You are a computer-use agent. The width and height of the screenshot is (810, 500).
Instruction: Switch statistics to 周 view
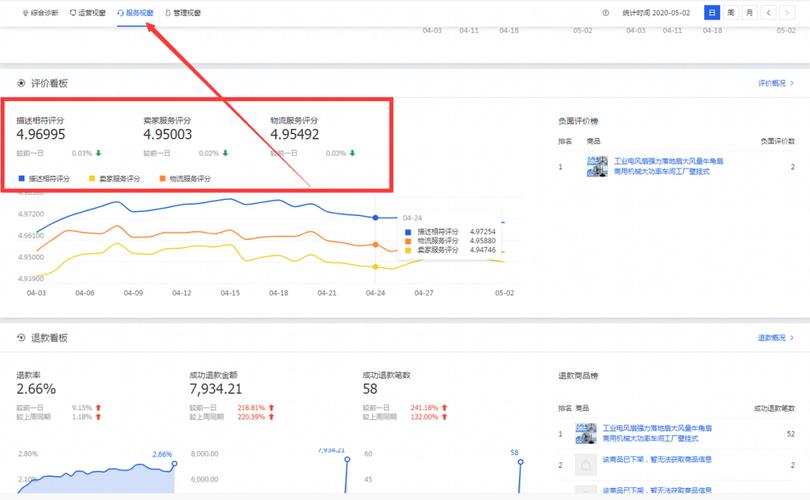click(731, 13)
